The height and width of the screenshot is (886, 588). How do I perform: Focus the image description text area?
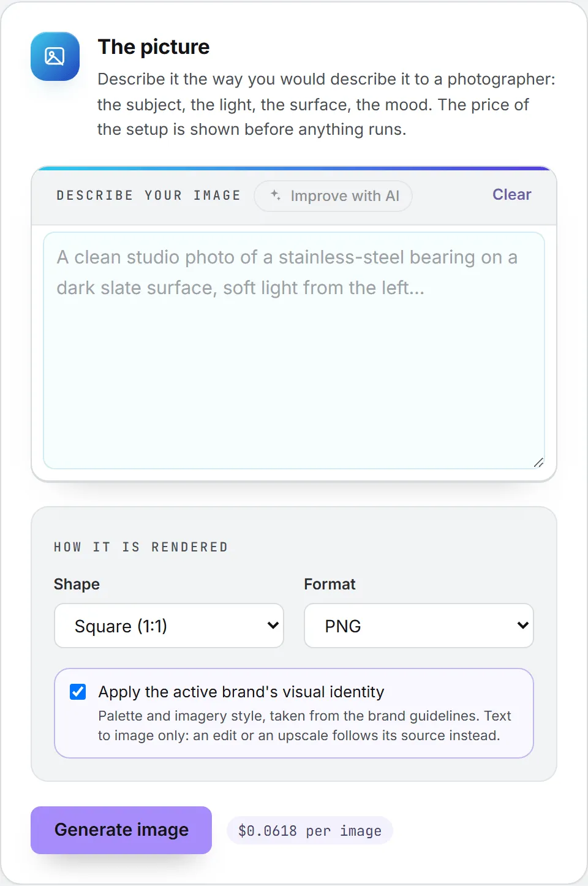[294, 350]
